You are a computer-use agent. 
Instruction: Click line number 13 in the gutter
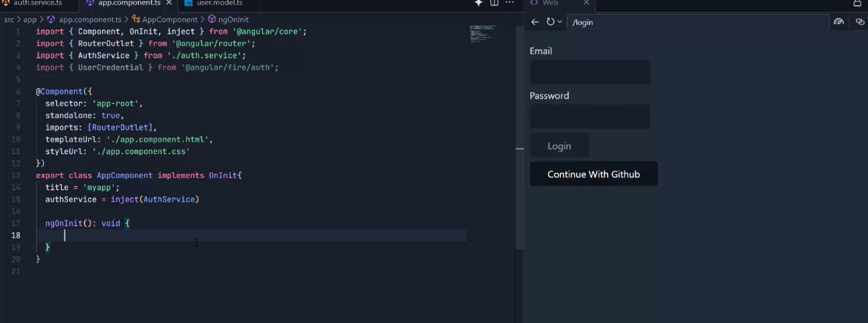pos(16,175)
